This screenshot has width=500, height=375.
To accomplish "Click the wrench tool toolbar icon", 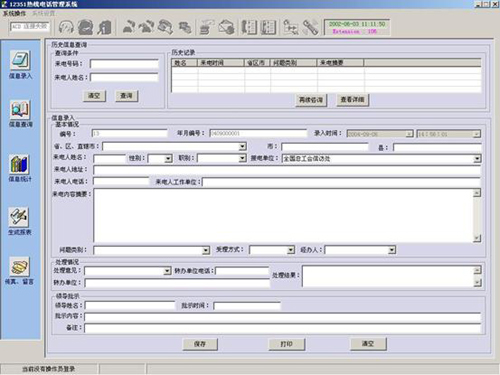I will click(x=310, y=27).
